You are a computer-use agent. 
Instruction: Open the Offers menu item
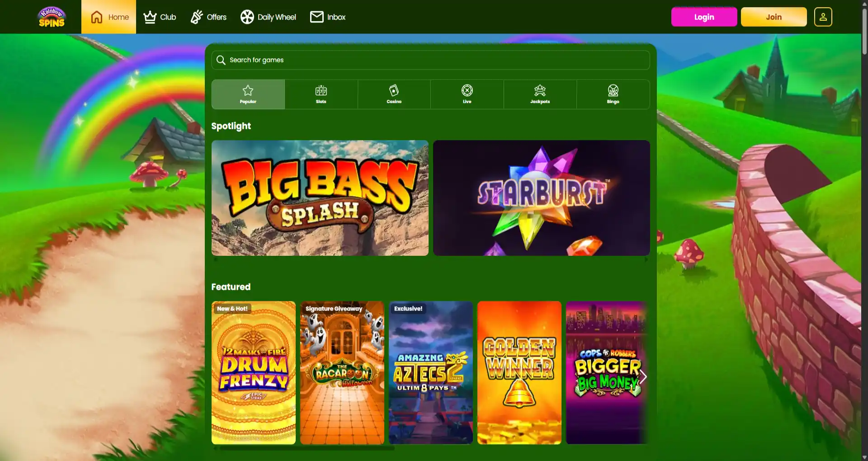coord(208,17)
